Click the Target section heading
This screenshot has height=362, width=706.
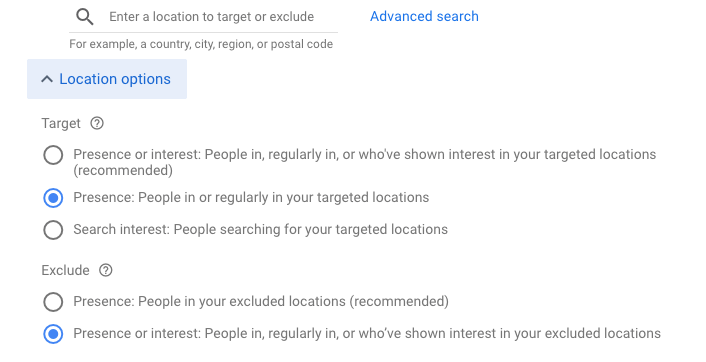61,123
